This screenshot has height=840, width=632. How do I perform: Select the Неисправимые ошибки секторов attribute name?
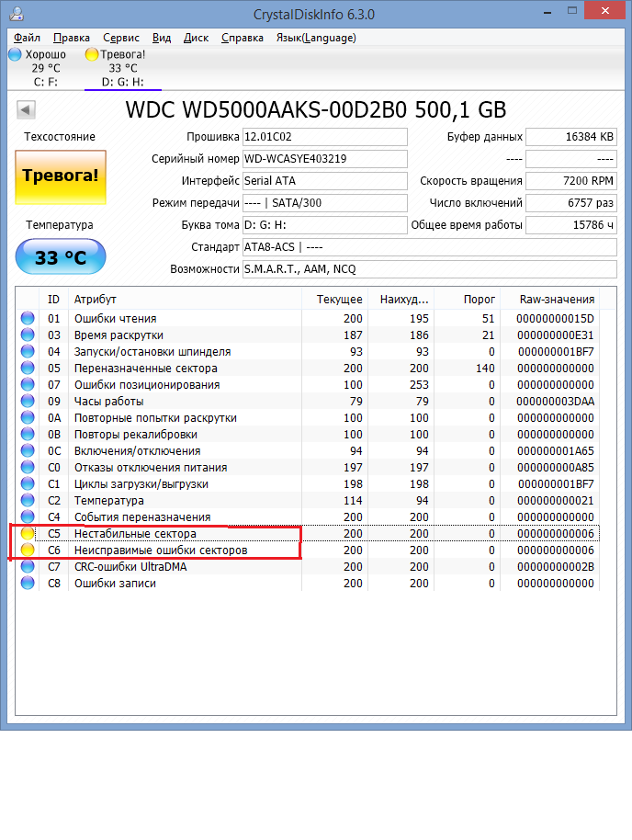[x=161, y=551]
